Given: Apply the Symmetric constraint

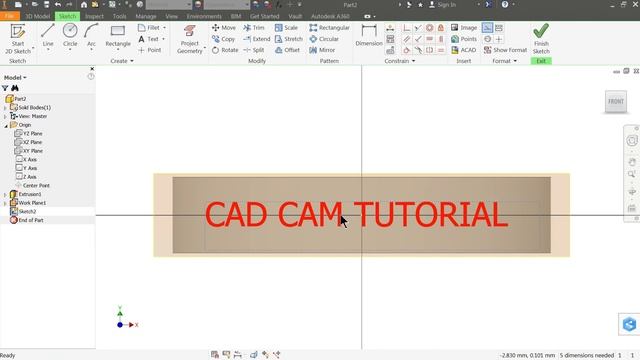Looking at the screenshot, I should click(429, 50).
